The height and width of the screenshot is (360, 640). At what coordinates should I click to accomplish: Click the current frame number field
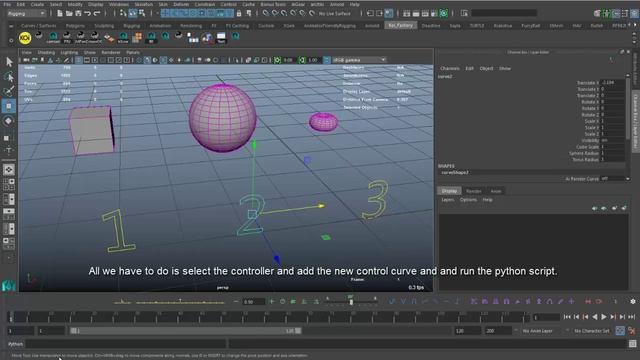click(x=546, y=317)
